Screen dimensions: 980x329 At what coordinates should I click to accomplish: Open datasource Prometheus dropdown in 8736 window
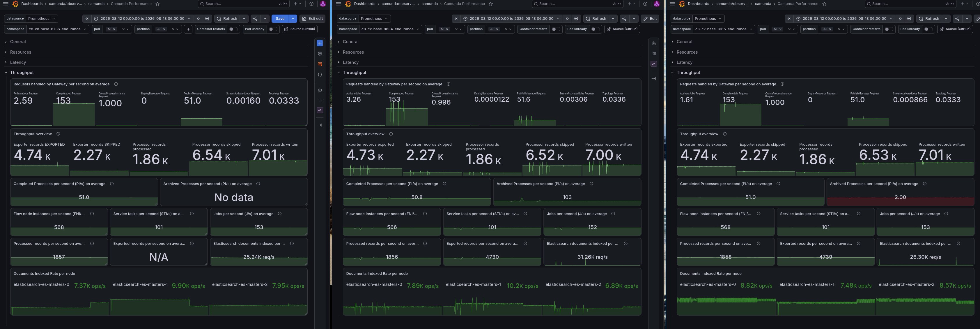(x=42, y=19)
